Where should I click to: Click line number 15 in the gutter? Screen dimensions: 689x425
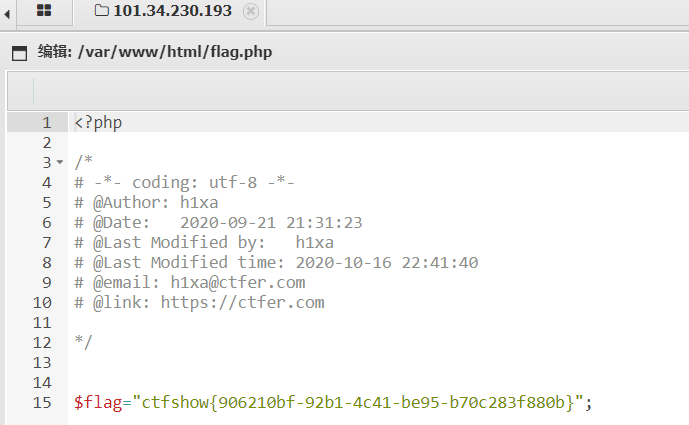pos(42,403)
